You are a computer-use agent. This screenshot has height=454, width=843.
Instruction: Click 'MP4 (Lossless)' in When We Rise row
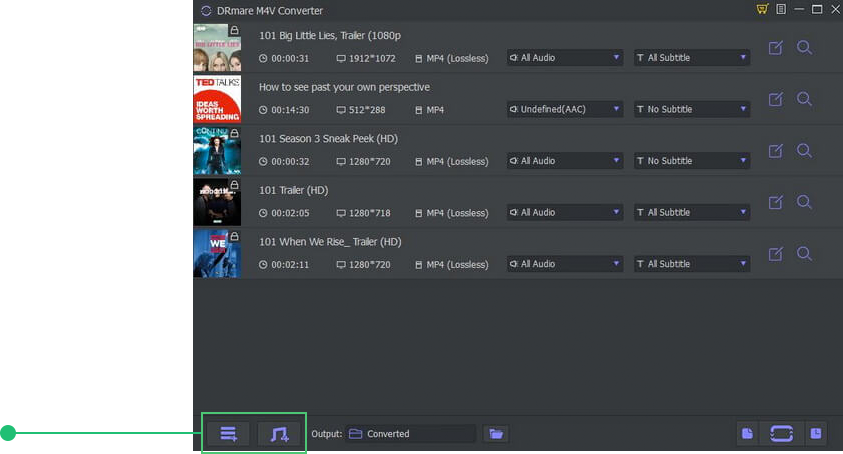pyautogui.click(x=458, y=265)
